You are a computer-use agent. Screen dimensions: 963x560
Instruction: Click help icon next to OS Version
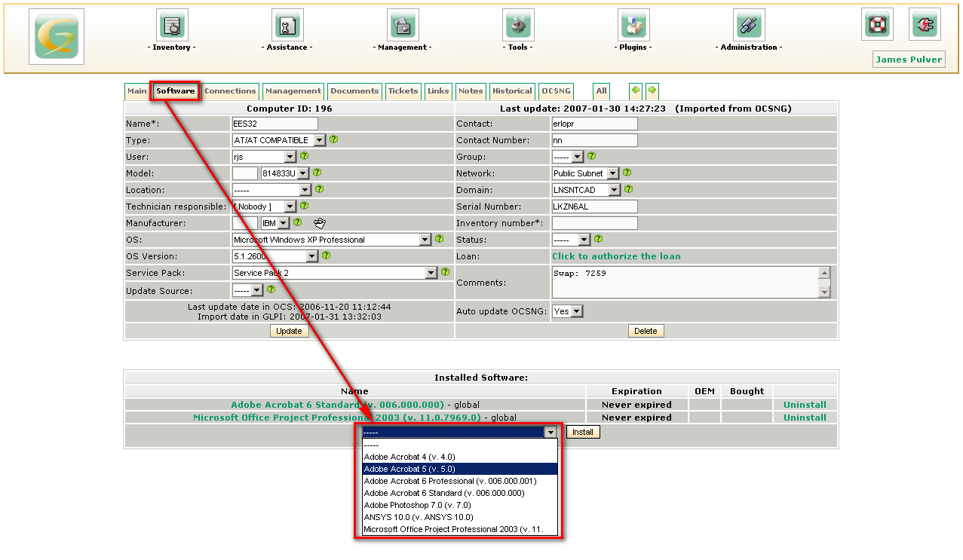pos(326,256)
